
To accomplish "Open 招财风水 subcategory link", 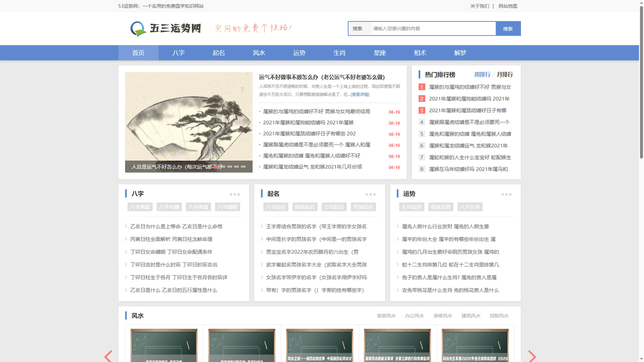I will (499, 316).
